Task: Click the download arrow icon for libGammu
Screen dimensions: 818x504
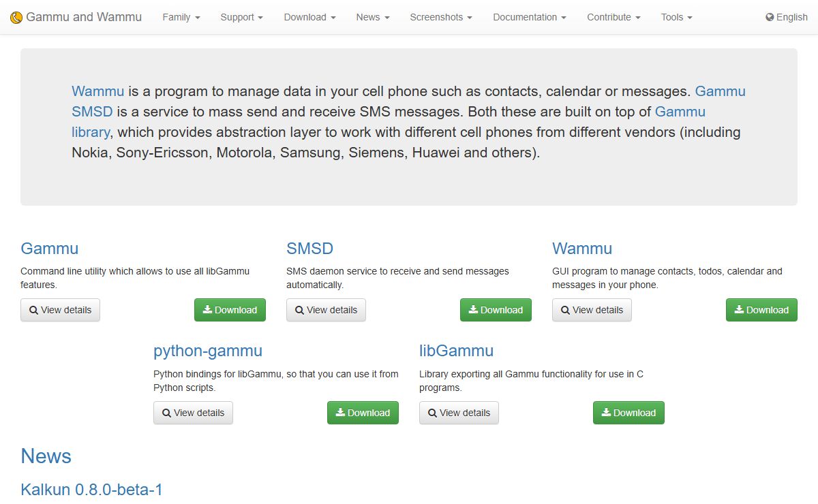Action: pos(606,413)
